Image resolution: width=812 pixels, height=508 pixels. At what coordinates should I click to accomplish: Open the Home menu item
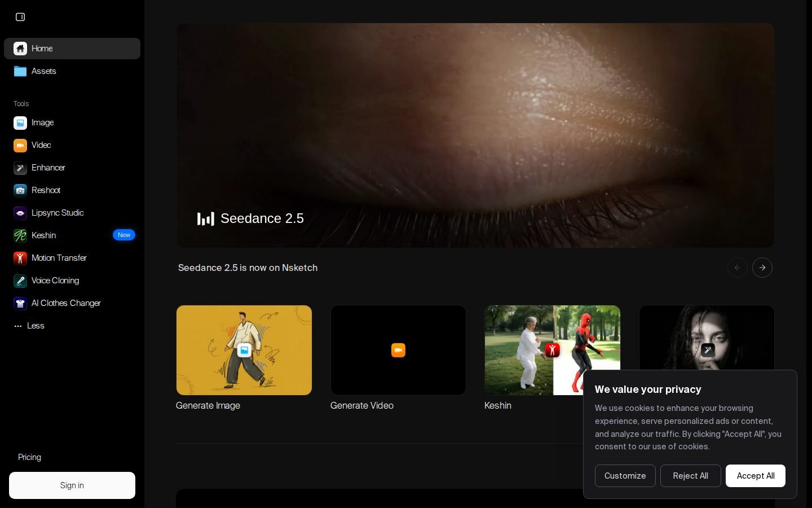pyautogui.click(x=72, y=49)
